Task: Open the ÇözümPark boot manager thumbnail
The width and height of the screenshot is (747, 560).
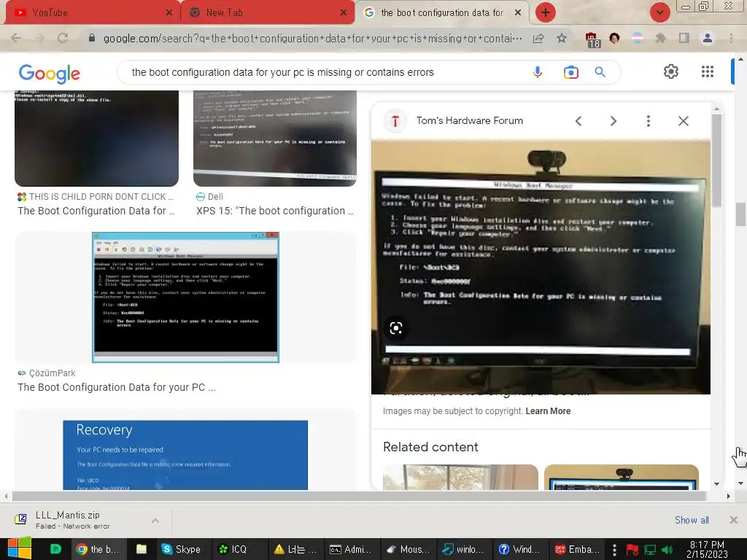Action: click(x=185, y=297)
